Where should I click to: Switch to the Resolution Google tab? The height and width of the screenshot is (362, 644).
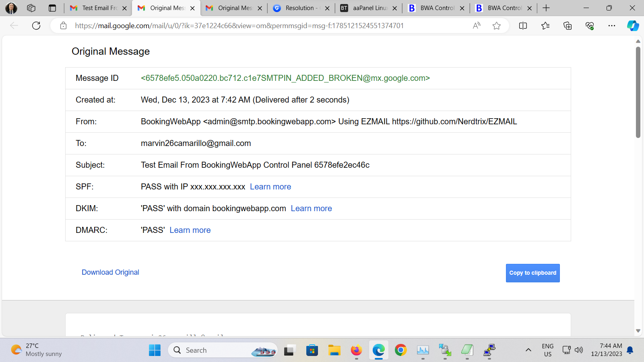pyautogui.click(x=301, y=8)
